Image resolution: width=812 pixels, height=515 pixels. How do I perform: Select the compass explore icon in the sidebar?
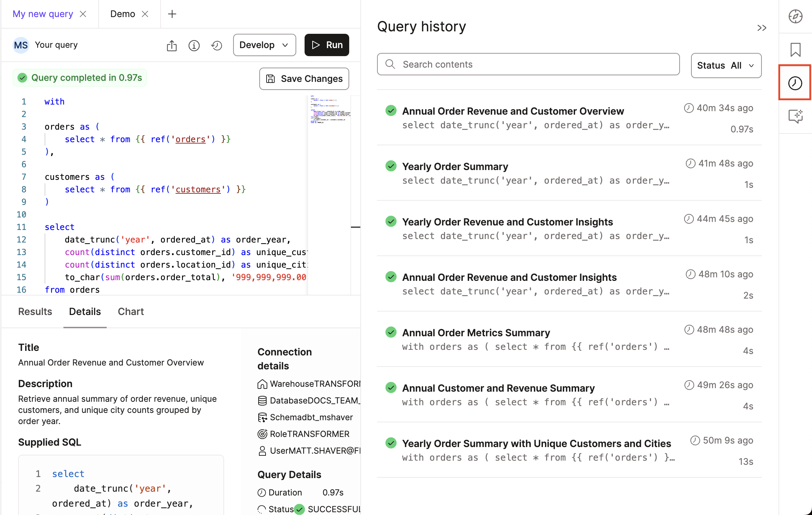[795, 16]
